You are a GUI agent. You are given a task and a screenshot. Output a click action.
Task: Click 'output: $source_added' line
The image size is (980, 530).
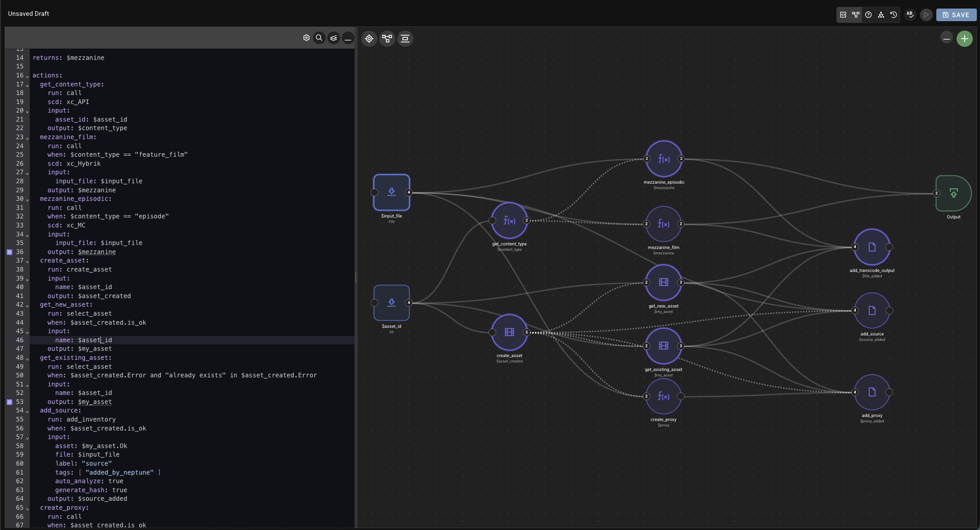(87, 498)
